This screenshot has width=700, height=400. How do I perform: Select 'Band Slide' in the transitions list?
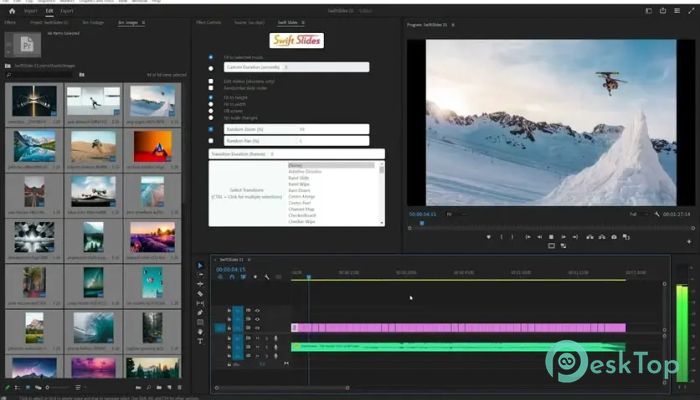click(x=299, y=178)
